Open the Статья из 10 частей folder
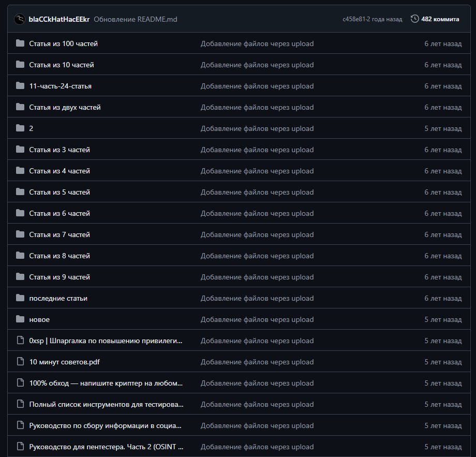 pos(62,65)
